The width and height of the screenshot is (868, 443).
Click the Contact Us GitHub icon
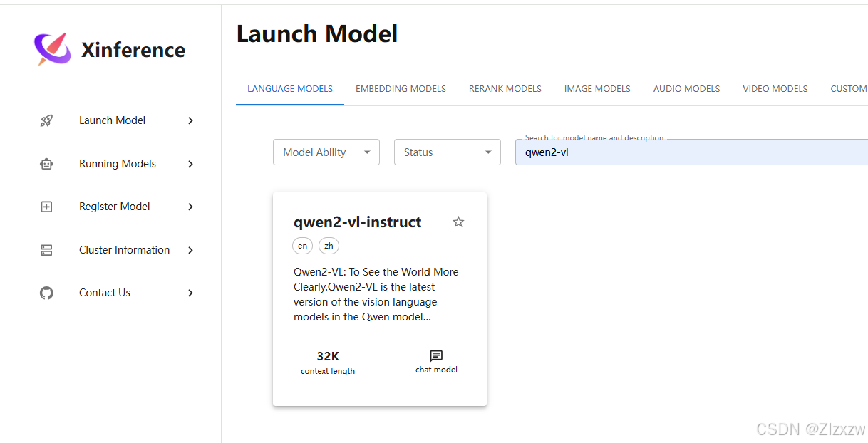[x=46, y=293]
